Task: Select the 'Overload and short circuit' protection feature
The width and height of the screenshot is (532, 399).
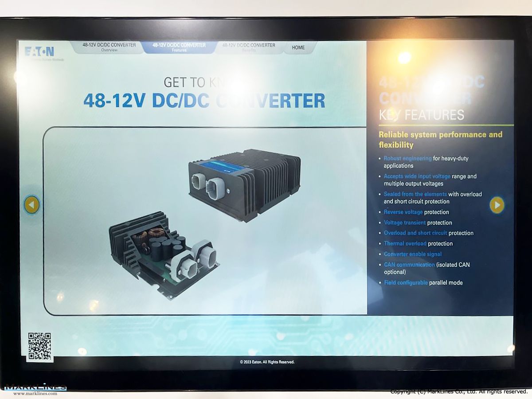Action: pyautogui.click(x=428, y=233)
